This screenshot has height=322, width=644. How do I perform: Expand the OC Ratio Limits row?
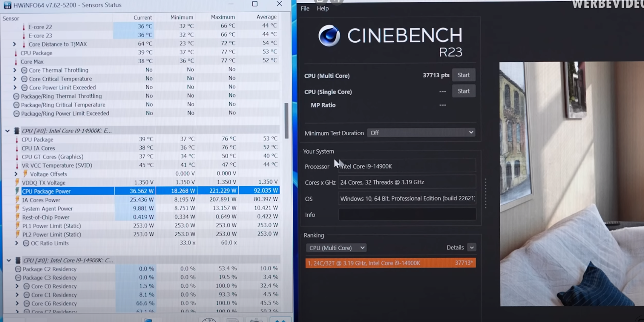click(x=17, y=243)
